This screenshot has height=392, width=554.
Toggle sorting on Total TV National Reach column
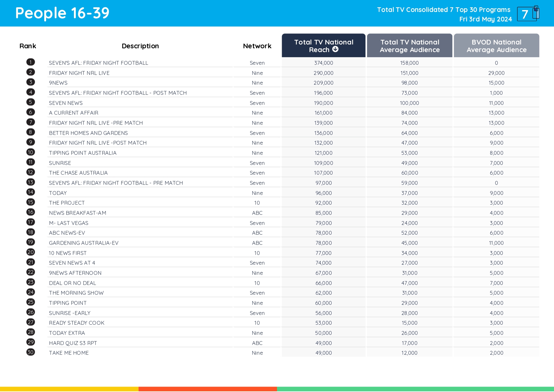click(323, 45)
